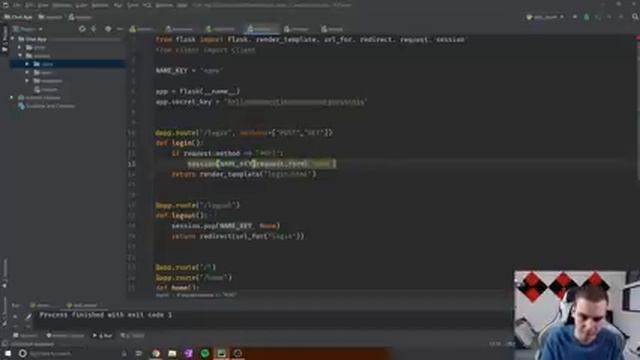Click the Windows Start button
This screenshot has height=360, width=640.
click(8, 353)
